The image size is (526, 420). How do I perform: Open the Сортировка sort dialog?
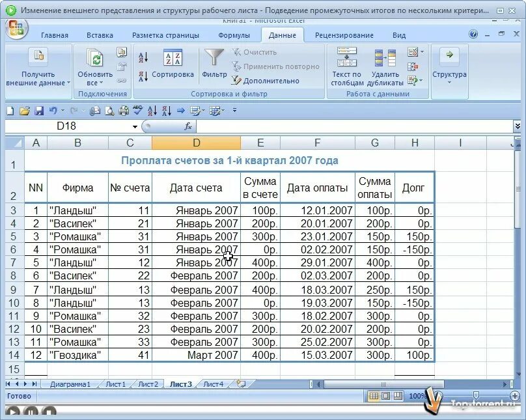173,64
